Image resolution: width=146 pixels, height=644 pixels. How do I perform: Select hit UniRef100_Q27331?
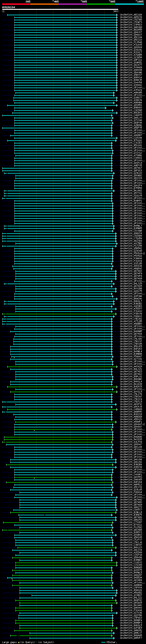[x=131, y=359]
